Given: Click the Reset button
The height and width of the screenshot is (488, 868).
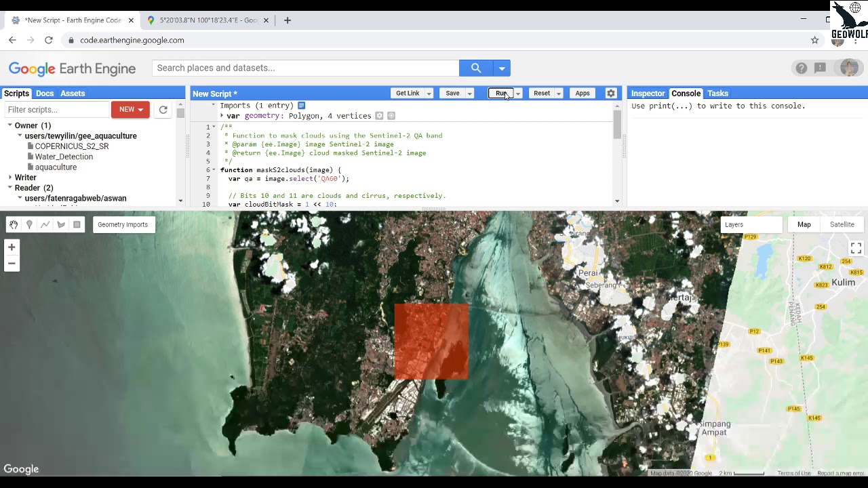Looking at the screenshot, I should click(x=542, y=94).
